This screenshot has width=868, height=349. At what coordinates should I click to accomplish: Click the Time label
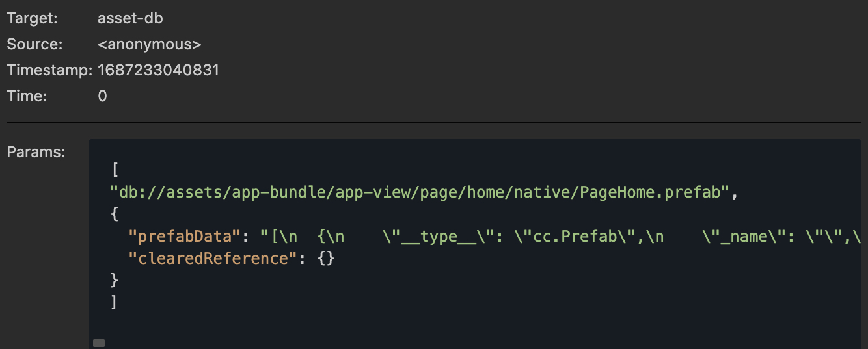click(27, 96)
